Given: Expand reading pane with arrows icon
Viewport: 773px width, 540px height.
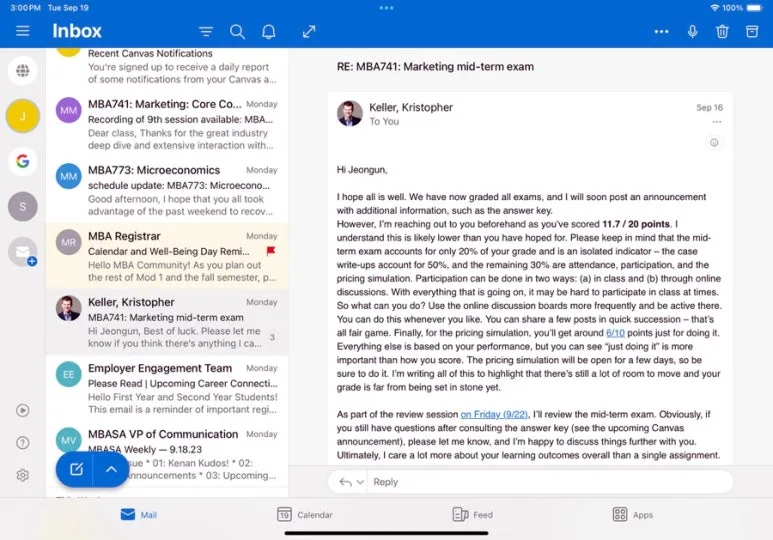Looking at the screenshot, I should (309, 32).
